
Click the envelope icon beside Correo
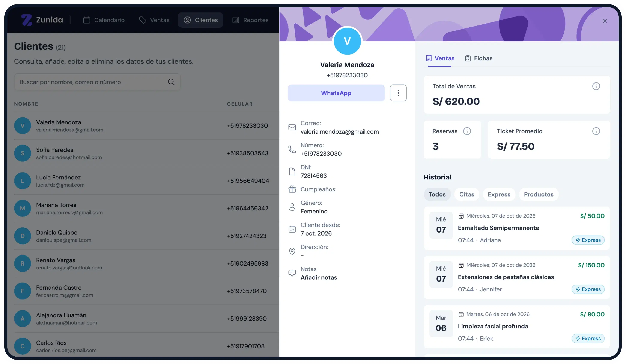click(292, 127)
